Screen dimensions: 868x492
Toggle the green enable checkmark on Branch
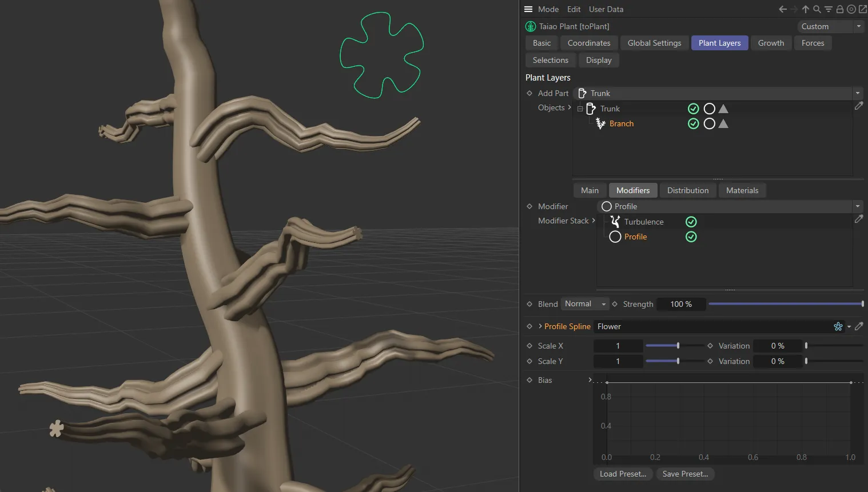click(693, 123)
